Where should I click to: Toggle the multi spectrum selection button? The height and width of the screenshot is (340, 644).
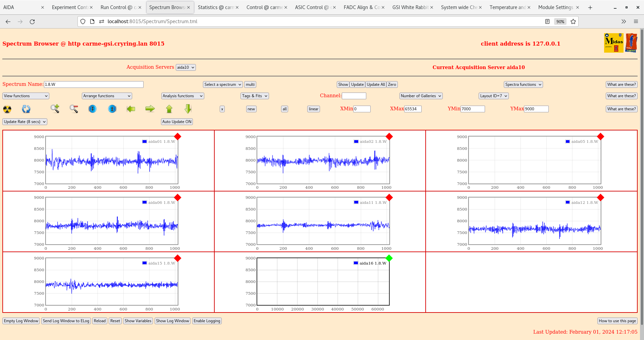[250, 84]
